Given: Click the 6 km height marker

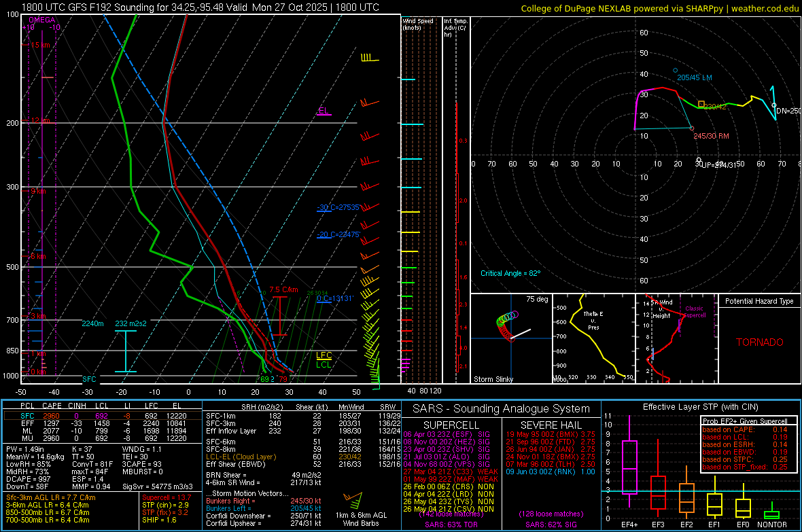Looking at the screenshot, I should tap(38, 256).
